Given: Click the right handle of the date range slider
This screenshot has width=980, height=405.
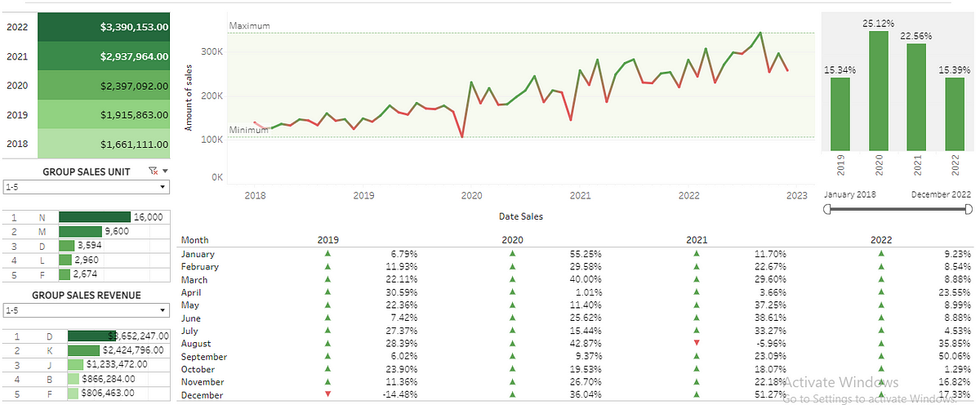Looking at the screenshot, I should click(x=969, y=210).
